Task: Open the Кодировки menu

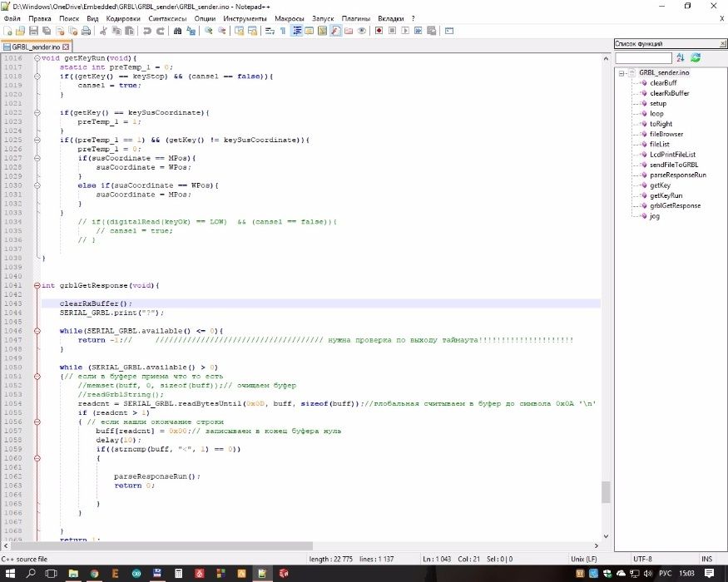Action: tap(124, 18)
